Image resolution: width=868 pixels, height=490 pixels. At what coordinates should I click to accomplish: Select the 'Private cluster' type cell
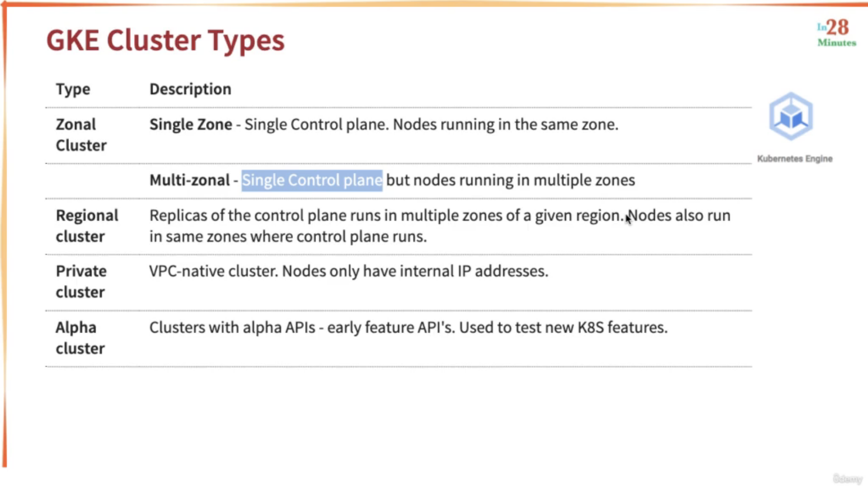click(x=81, y=281)
